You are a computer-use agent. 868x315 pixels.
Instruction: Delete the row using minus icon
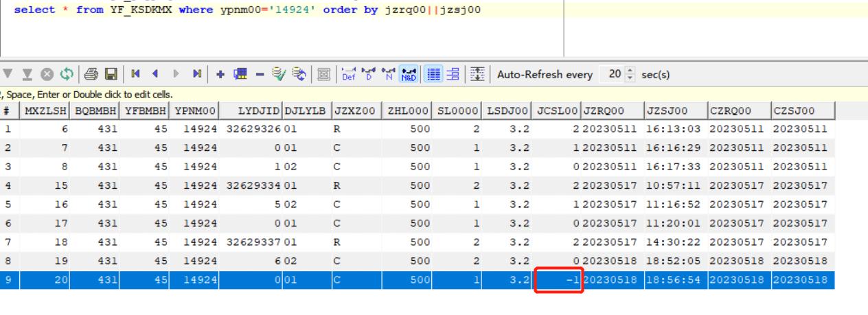260,73
